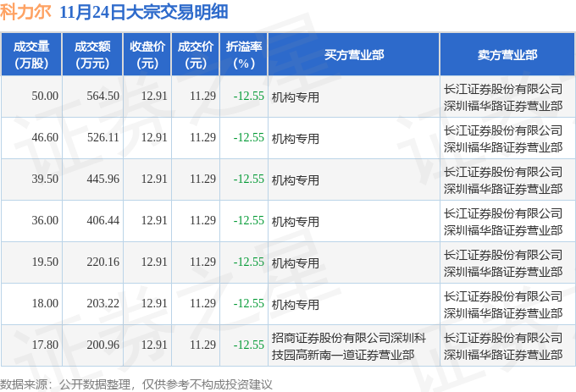Click 机构专用 buyer in the 50.00 row
This screenshot has height=392, width=576.
[x=296, y=97]
